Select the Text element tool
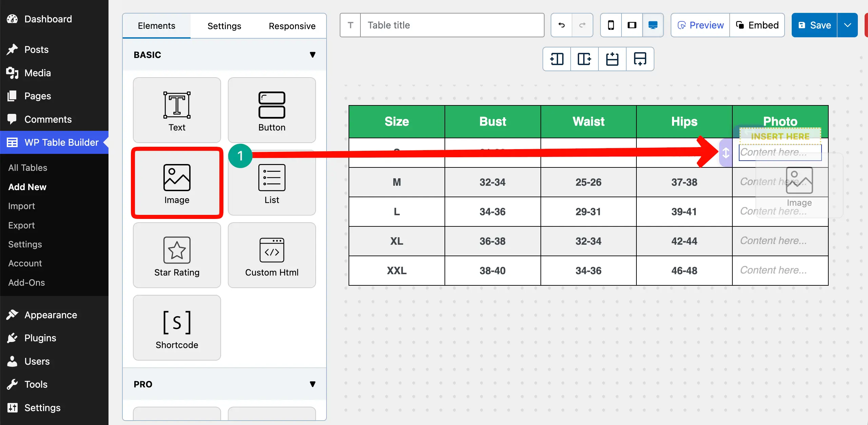 177,110
